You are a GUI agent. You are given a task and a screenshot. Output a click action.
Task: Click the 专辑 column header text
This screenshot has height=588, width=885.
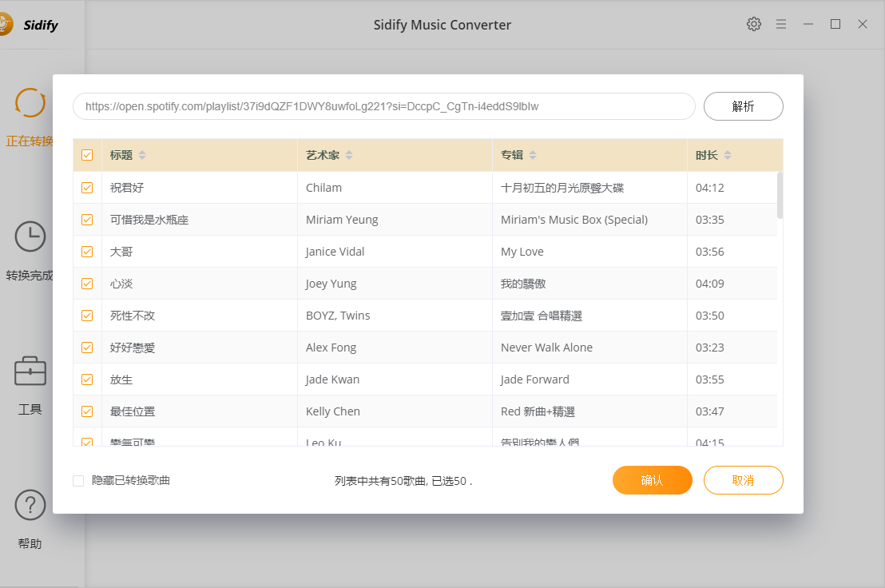point(512,155)
